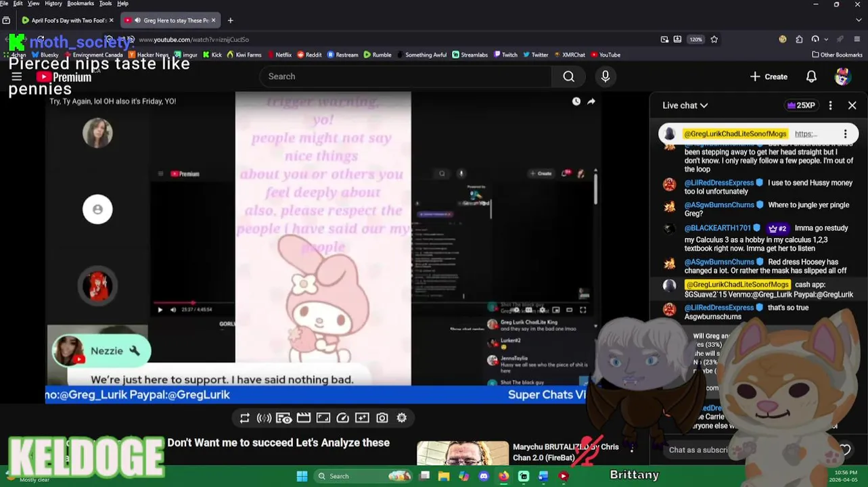This screenshot has height=487, width=868.
Task: Open Discord from the taskbar
Action: tap(484, 476)
